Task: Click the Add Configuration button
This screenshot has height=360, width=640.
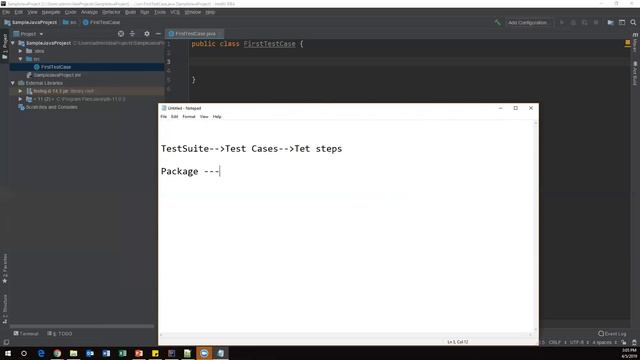Action: (x=527, y=22)
